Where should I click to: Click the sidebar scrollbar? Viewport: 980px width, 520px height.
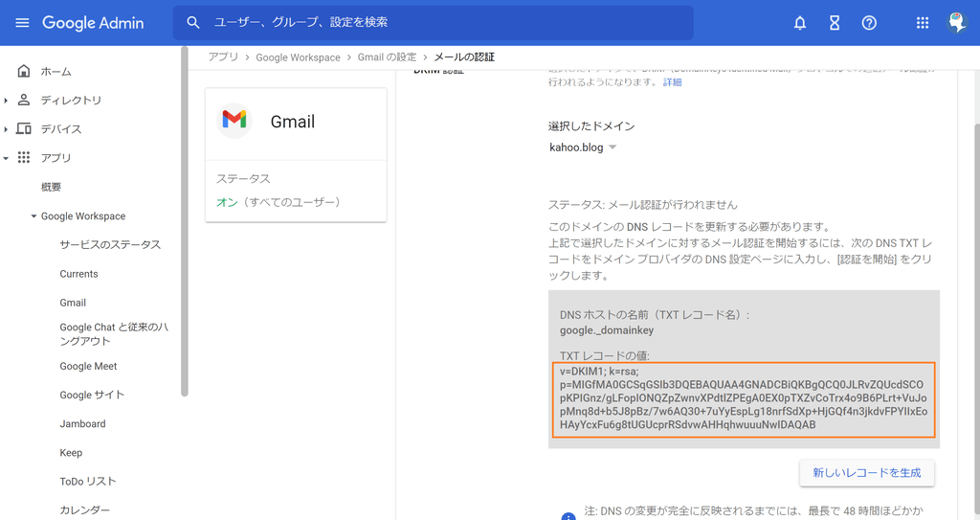(x=185, y=221)
